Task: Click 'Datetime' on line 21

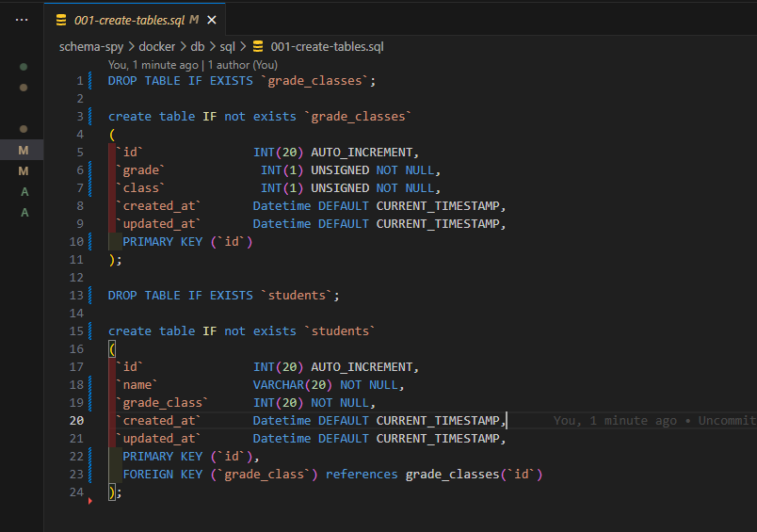Action: pos(282,439)
